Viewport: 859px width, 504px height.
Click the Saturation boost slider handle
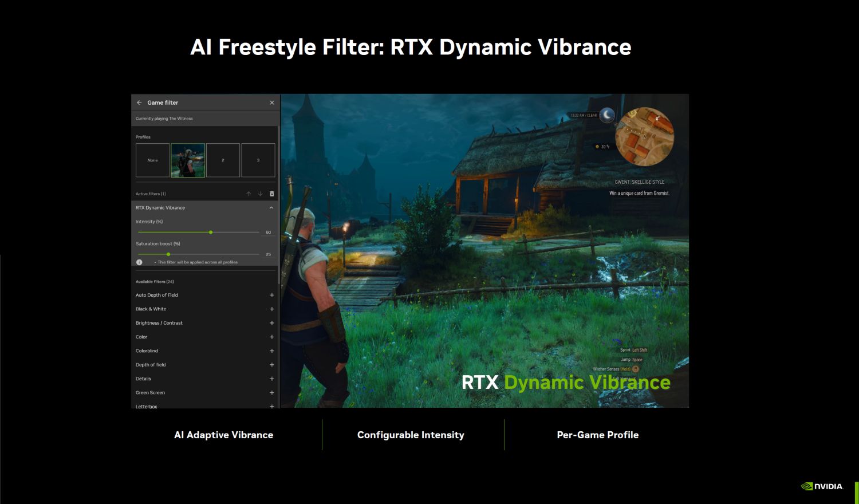pyautogui.click(x=168, y=254)
